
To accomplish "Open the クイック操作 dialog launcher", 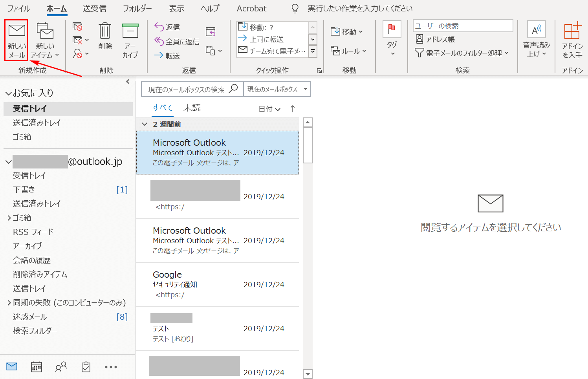I will [x=319, y=71].
